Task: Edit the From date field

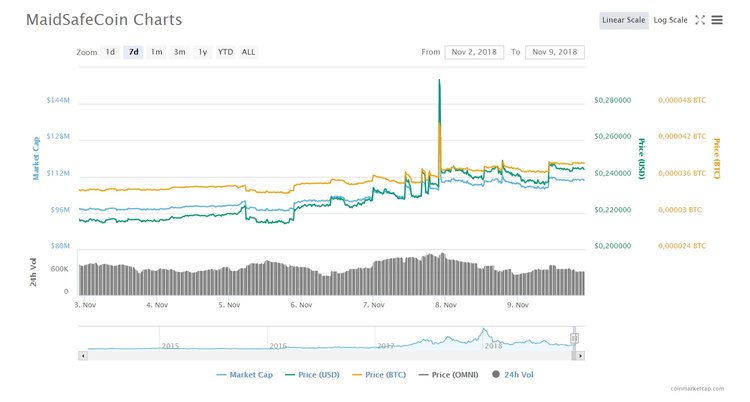Action: click(x=474, y=52)
